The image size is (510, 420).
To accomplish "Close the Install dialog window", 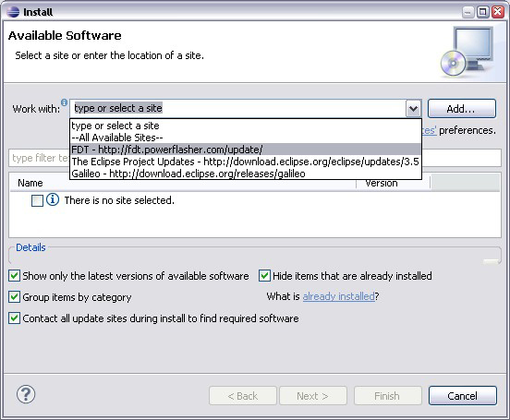I will [498, 12].
